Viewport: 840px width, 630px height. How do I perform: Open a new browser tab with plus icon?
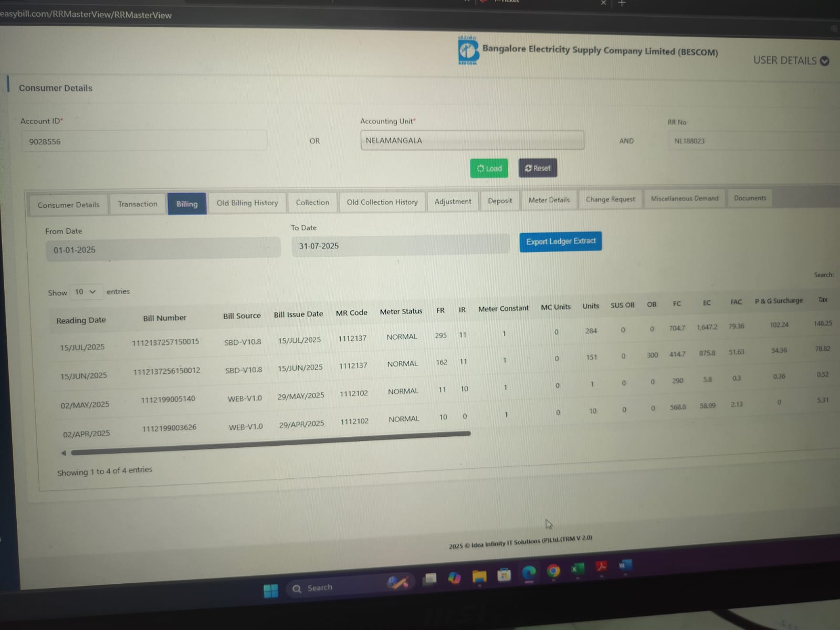click(622, 4)
